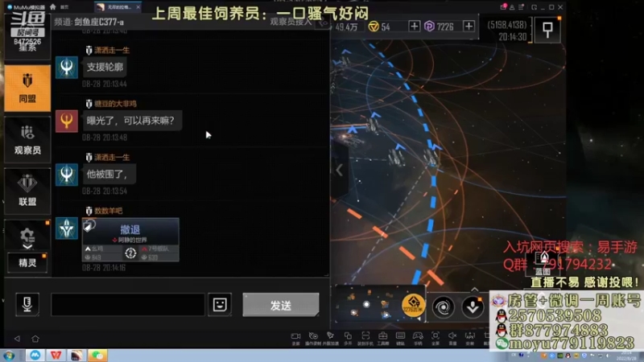Click the rocket acceleration toolbar icon

point(331,338)
